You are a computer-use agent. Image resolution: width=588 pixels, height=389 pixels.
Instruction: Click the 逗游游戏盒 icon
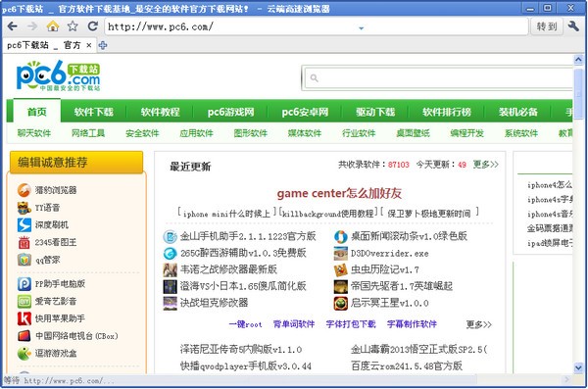coord(24,353)
